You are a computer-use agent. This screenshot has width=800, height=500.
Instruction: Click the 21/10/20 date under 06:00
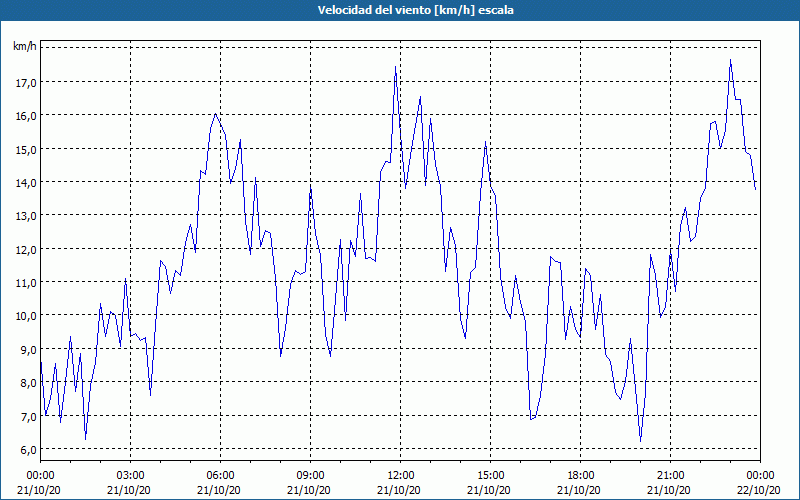[x=219, y=490]
